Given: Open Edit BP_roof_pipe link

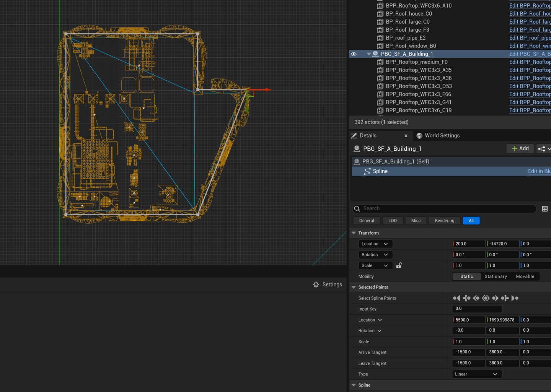Looking at the screenshot, I should (x=530, y=38).
